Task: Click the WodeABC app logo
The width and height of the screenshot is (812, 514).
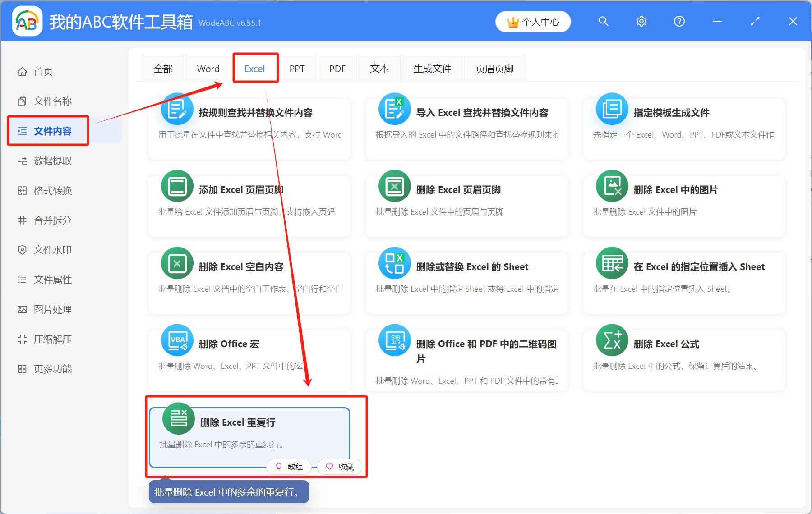Action: (x=27, y=21)
